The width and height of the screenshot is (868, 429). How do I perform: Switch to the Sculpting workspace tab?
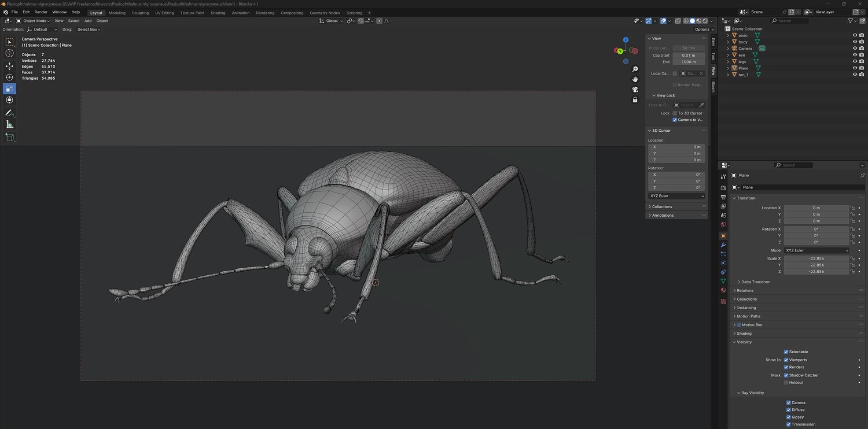point(140,13)
